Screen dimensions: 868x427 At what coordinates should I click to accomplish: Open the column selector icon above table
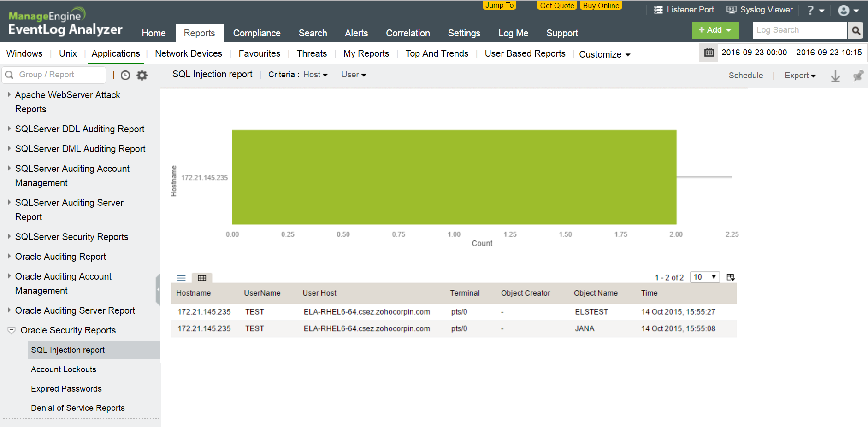point(731,277)
